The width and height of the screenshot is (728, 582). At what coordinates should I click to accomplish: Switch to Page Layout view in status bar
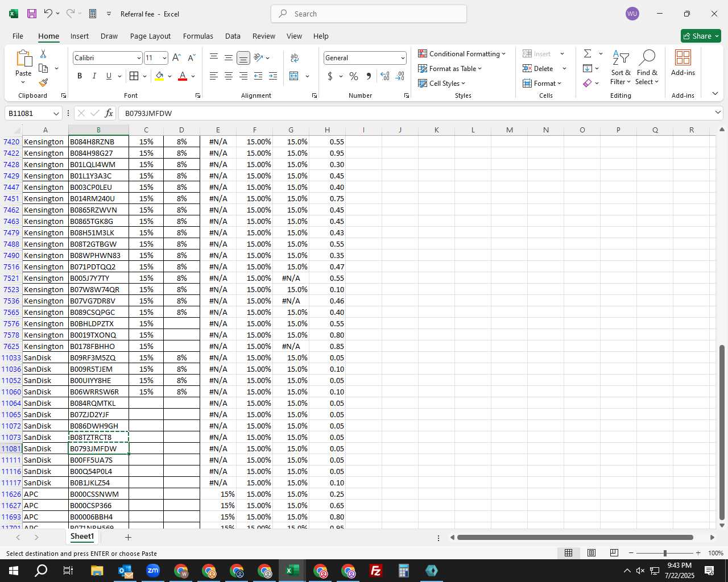[x=591, y=552]
